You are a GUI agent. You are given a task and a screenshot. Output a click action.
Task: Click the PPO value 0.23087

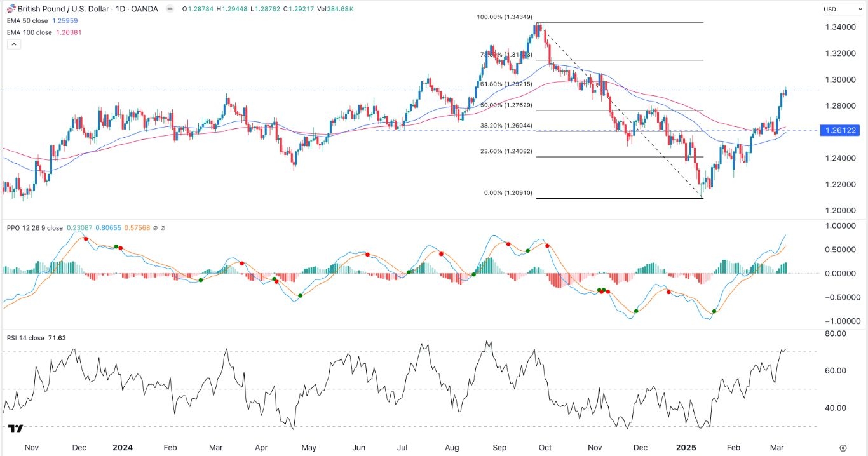coord(79,228)
